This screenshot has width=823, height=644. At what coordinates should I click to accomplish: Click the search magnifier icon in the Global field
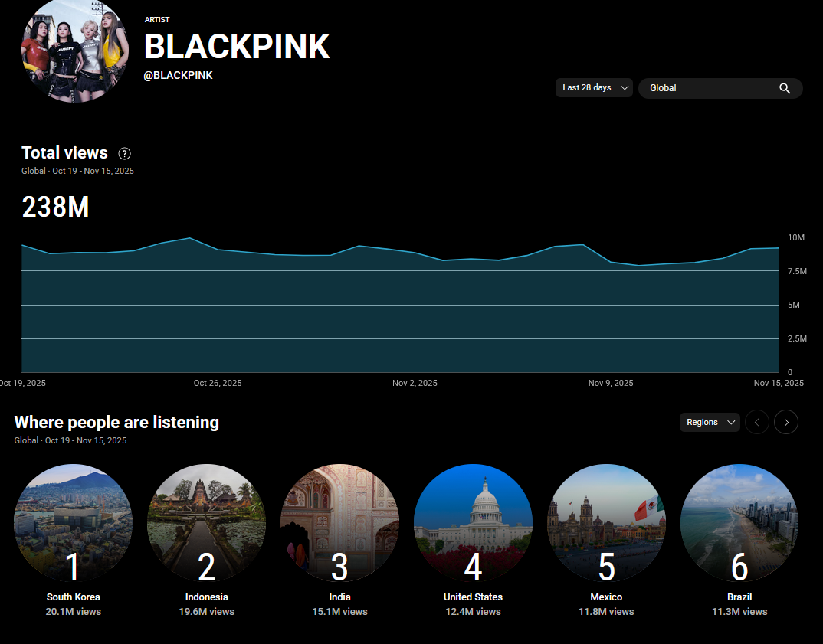point(785,88)
